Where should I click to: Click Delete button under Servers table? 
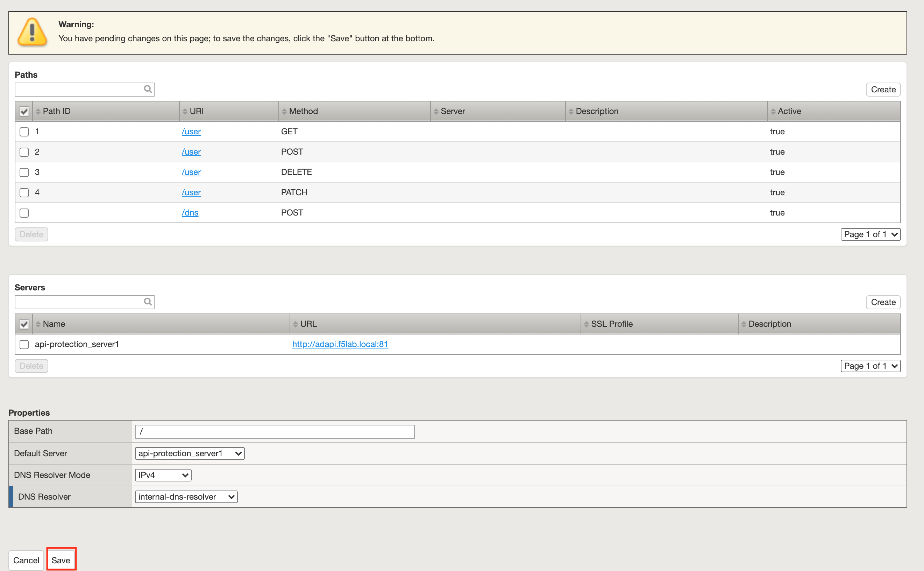[x=31, y=366]
